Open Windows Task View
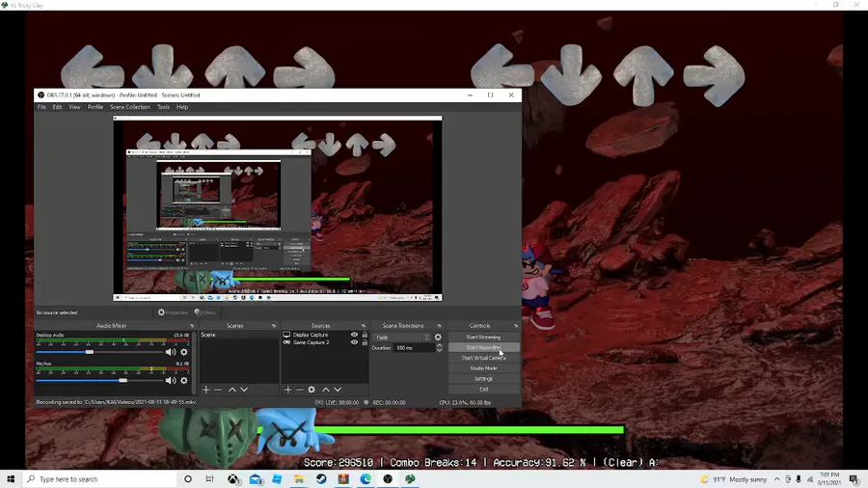The width and height of the screenshot is (868, 488). pos(209,479)
